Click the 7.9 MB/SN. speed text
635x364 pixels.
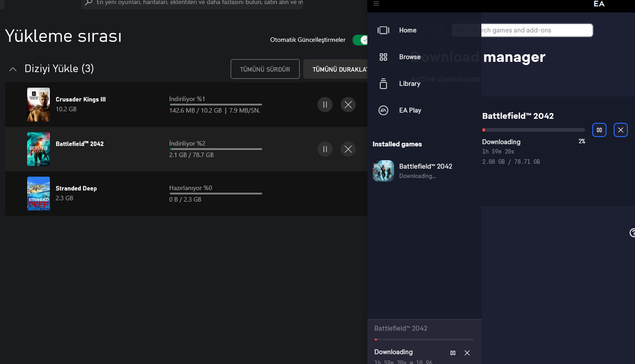[245, 110]
